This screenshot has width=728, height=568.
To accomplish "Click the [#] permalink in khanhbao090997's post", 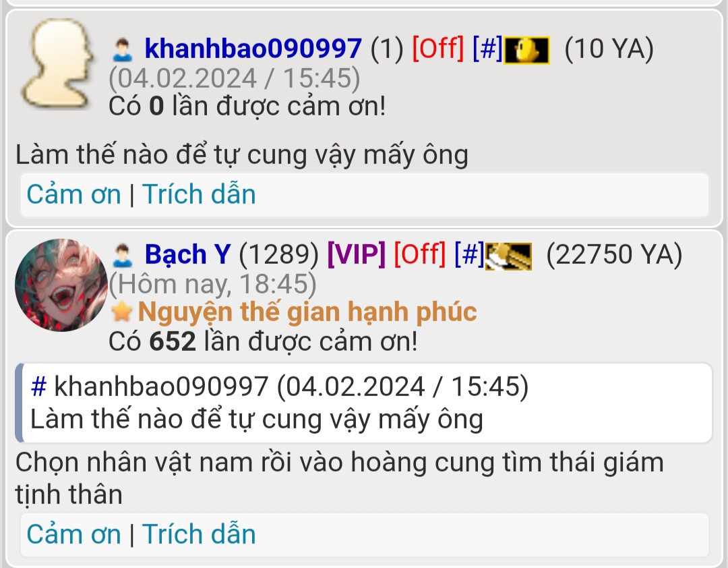I will point(487,49).
